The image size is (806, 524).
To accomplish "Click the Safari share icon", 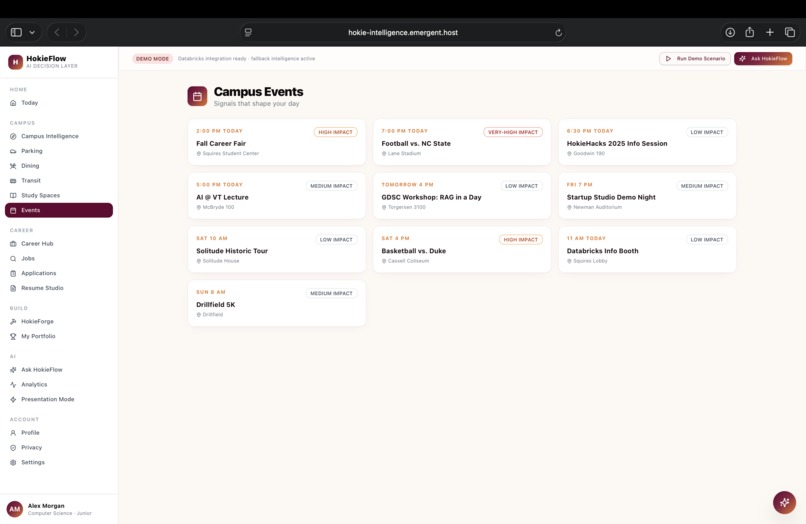I will point(749,32).
